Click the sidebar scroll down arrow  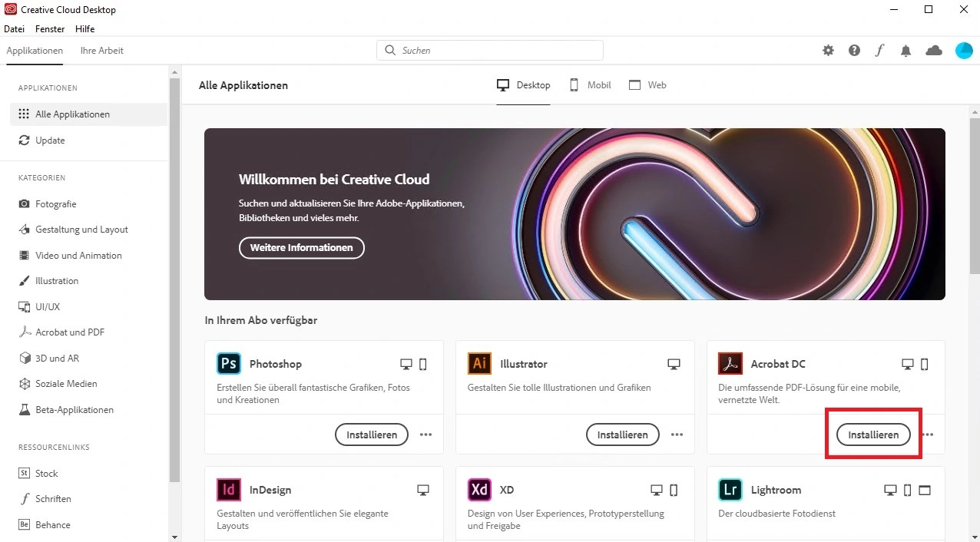174,537
